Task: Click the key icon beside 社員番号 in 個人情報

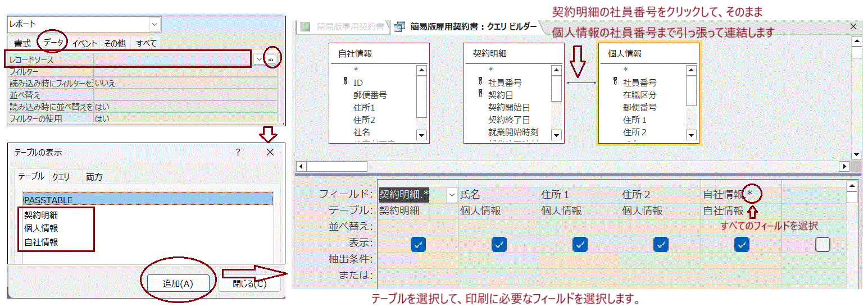Action: tap(615, 82)
